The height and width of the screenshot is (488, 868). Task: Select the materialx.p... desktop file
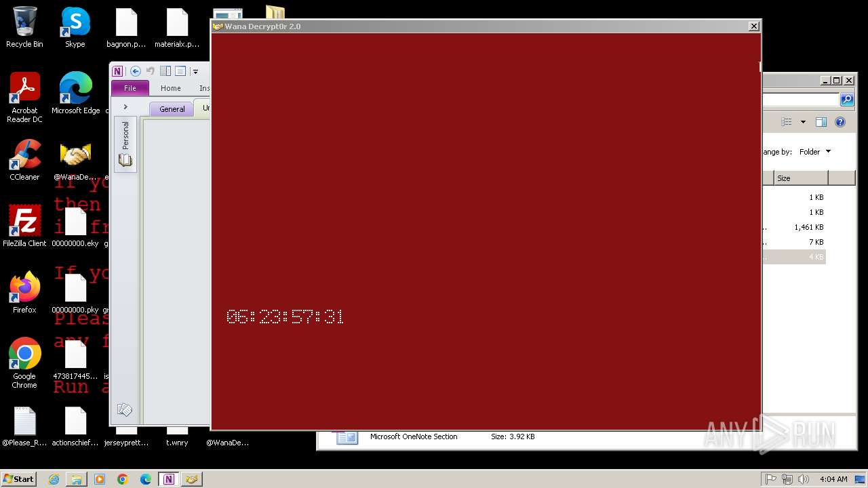(177, 28)
